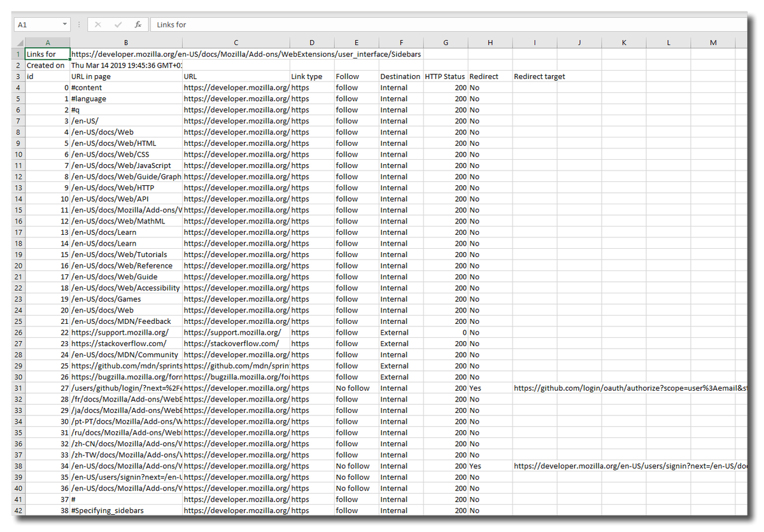The height and width of the screenshot is (532, 764).
Task: Click the Cancel X icon in formula bar
Action: (97, 24)
